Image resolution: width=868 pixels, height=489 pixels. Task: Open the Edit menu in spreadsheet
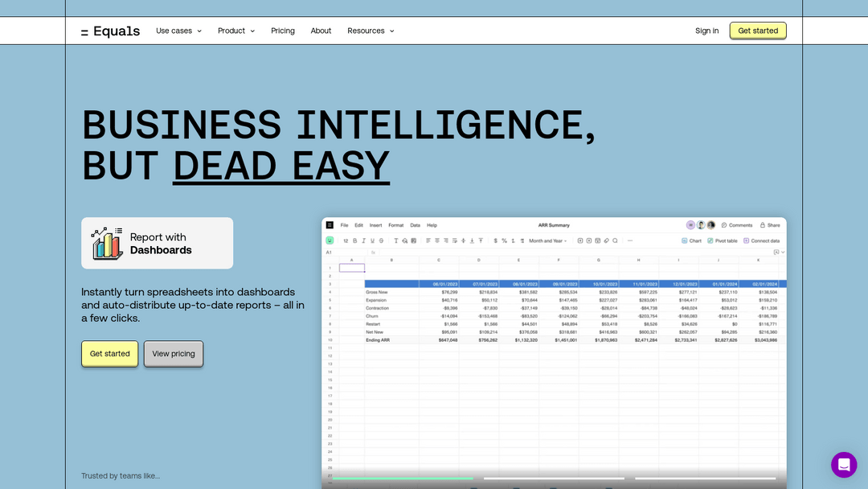358,225
